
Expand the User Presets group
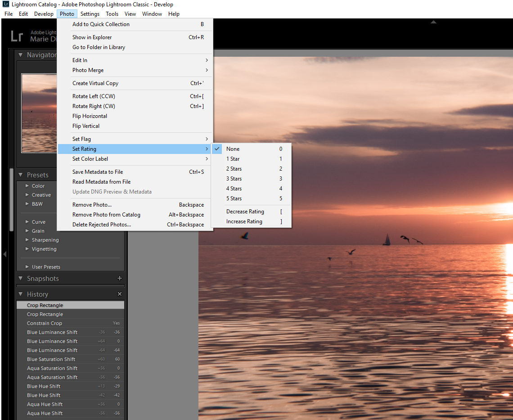[27, 267]
